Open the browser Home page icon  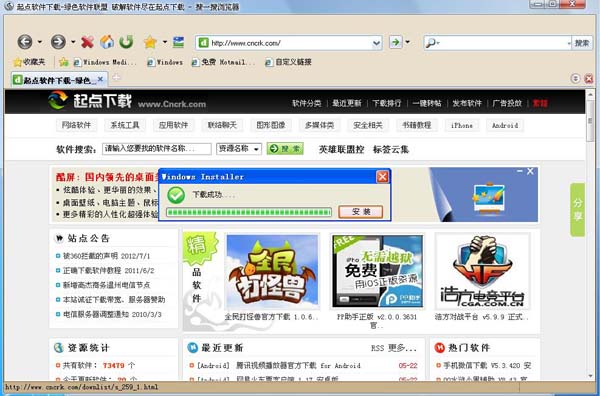pos(107,42)
